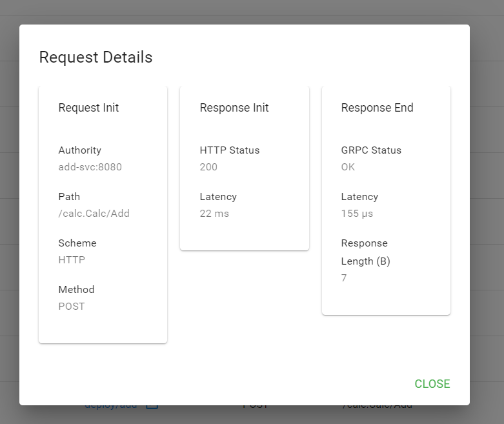Select the Response Init card heading
The width and height of the screenshot is (504, 424).
(x=234, y=108)
